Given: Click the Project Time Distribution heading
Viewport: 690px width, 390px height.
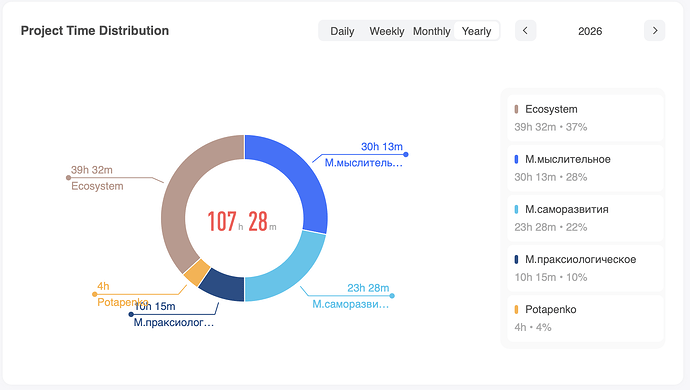Looking at the screenshot, I should click(x=95, y=31).
